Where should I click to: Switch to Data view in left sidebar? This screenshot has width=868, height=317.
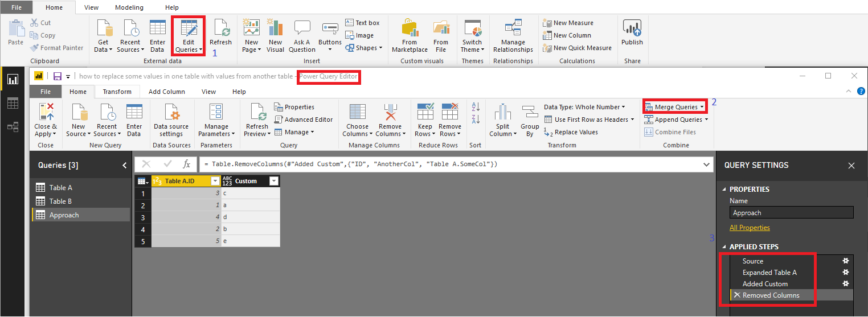tap(13, 103)
